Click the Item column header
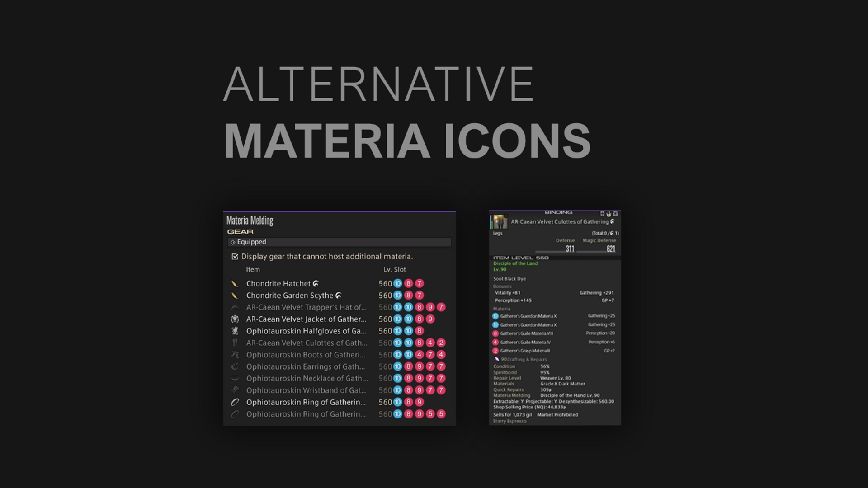The image size is (868, 488). 253,269
